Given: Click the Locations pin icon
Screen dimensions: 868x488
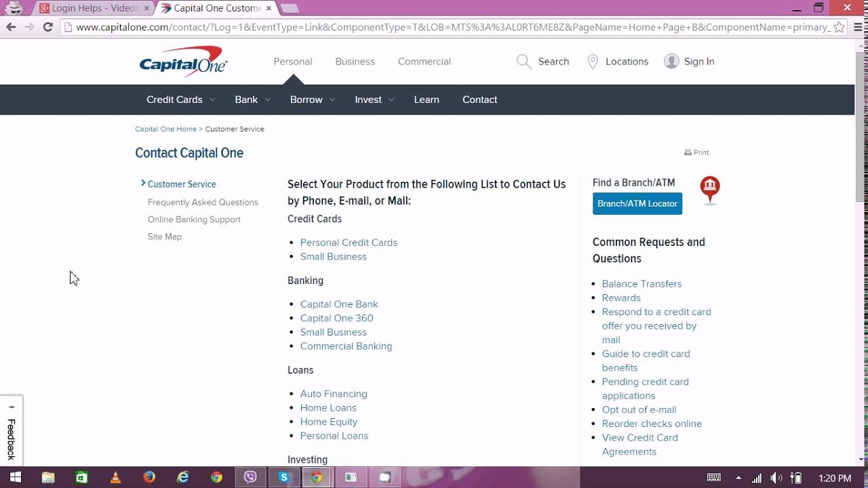Looking at the screenshot, I should 593,62.
